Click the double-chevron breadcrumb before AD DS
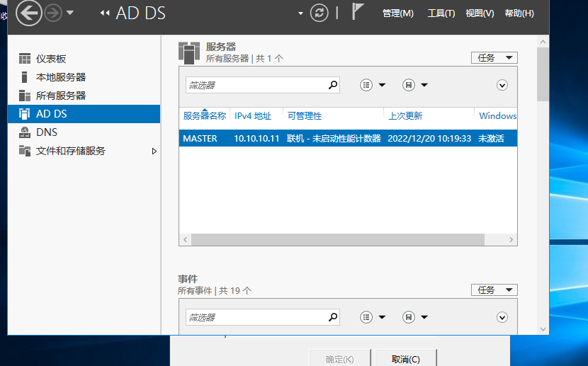The width and height of the screenshot is (588, 366). tap(105, 13)
